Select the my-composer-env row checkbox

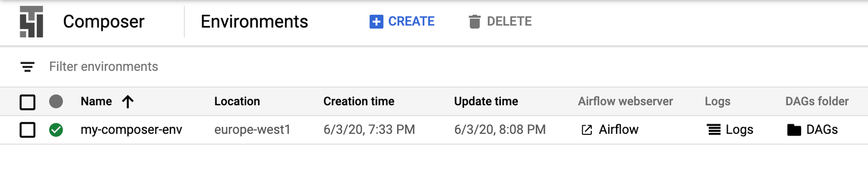point(28,130)
